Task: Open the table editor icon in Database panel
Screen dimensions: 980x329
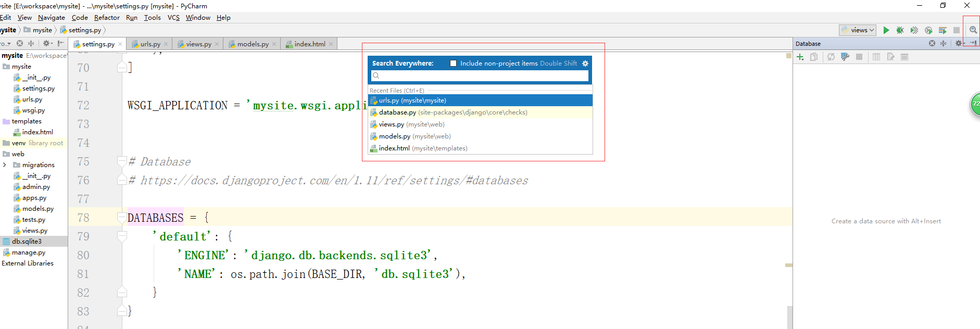Action: [876, 57]
